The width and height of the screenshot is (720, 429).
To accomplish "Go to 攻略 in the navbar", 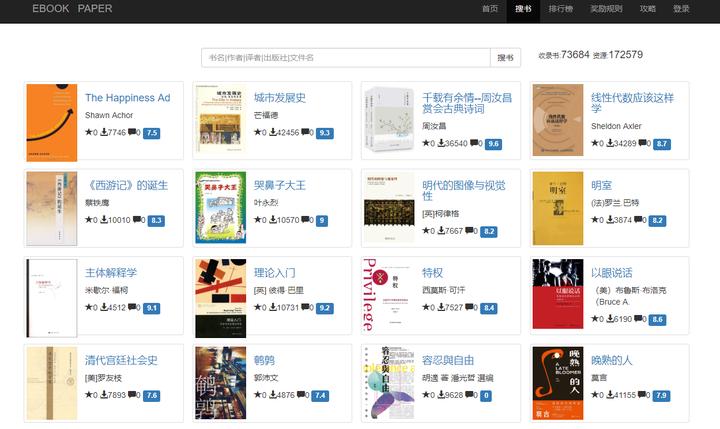I will (x=648, y=9).
